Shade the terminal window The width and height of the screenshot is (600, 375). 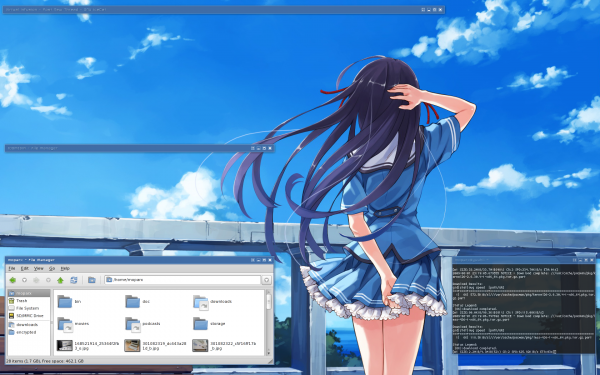pos(574,260)
